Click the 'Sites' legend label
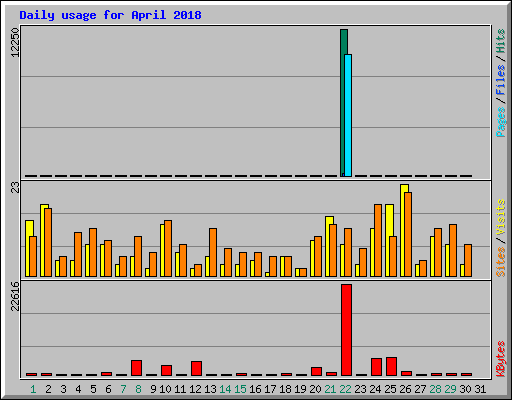 coord(500,262)
